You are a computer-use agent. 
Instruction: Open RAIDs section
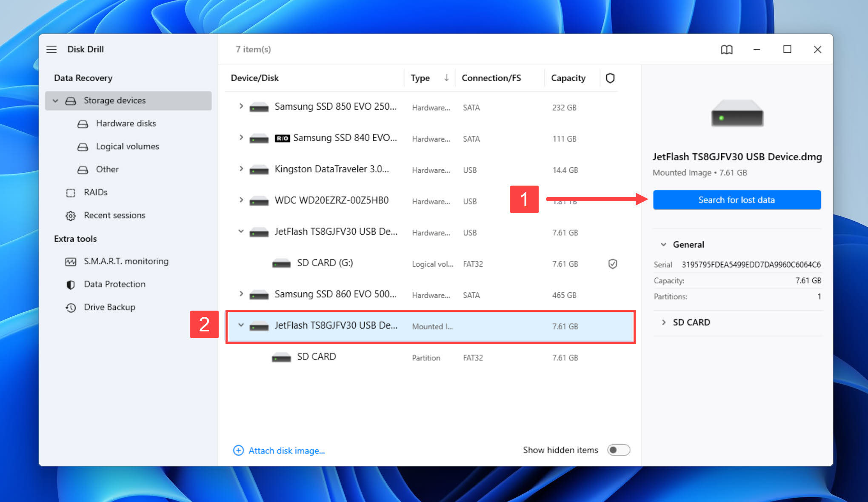pyautogui.click(x=96, y=192)
